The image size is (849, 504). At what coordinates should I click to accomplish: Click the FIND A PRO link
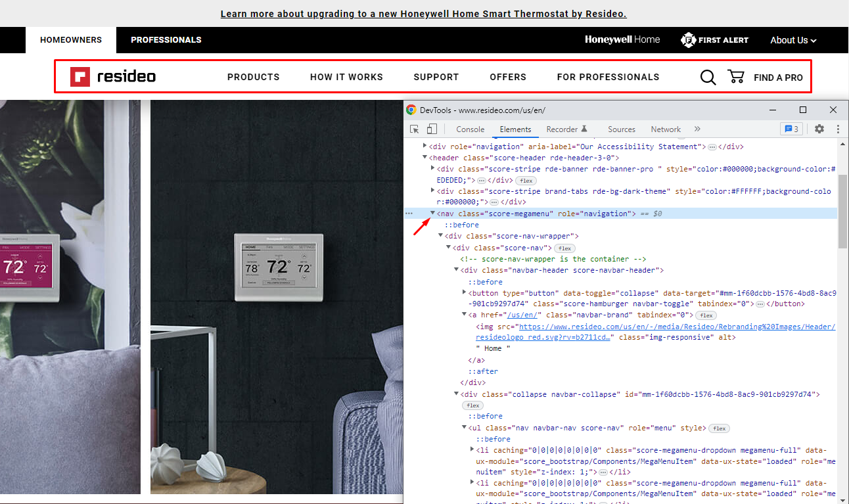coord(778,78)
